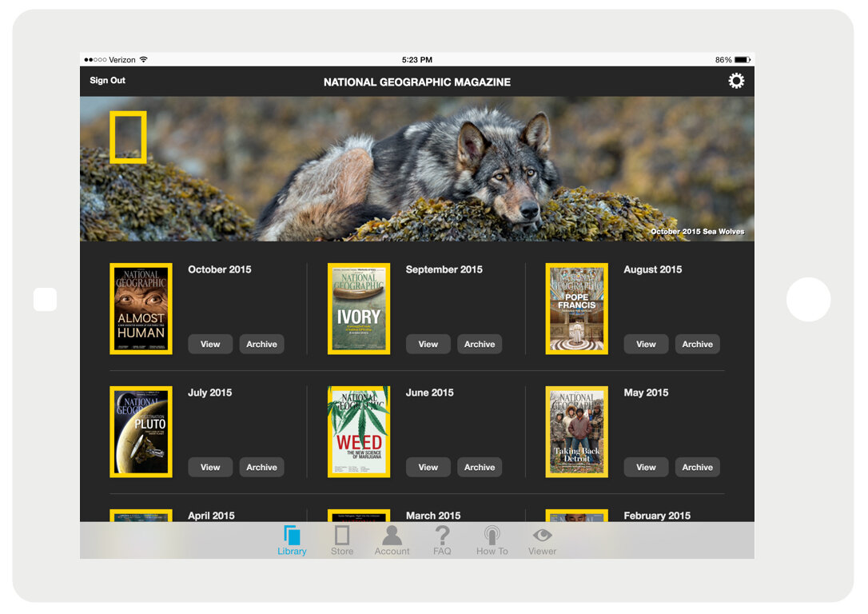
Task: Tap the battery indicator in status bar
Action: pyautogui.click(x=743, y=60)
